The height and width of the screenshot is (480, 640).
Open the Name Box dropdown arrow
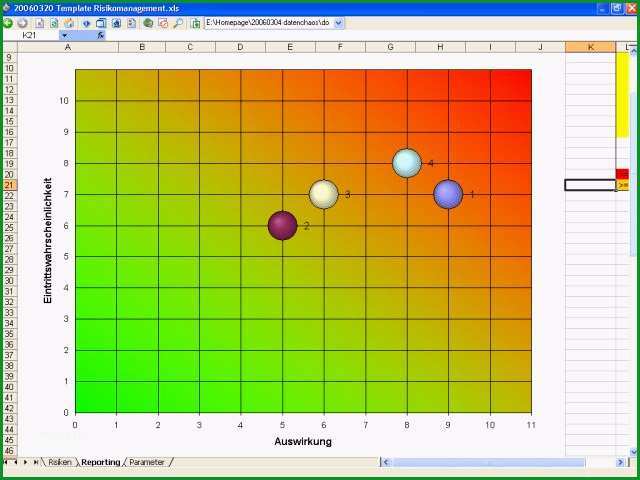point(64,36)
